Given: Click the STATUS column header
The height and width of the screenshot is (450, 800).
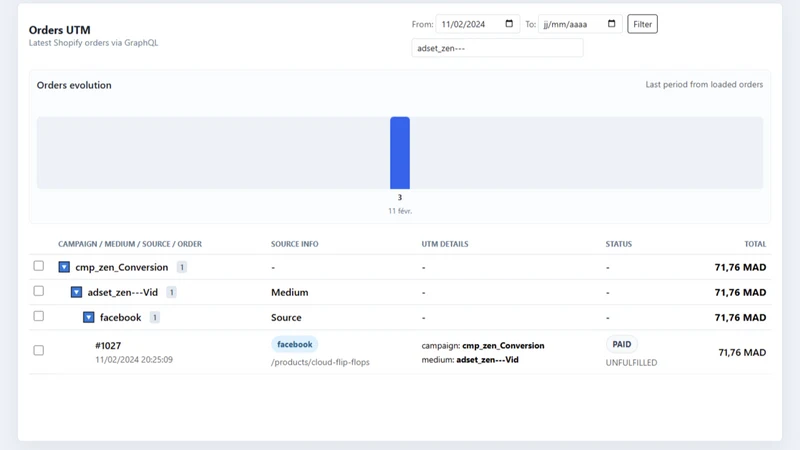Looking at the screenshot, I should point(618,244).
